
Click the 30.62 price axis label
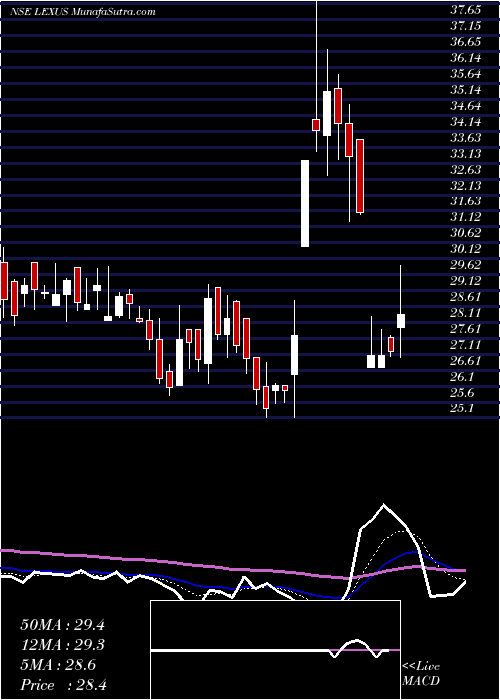465,233
